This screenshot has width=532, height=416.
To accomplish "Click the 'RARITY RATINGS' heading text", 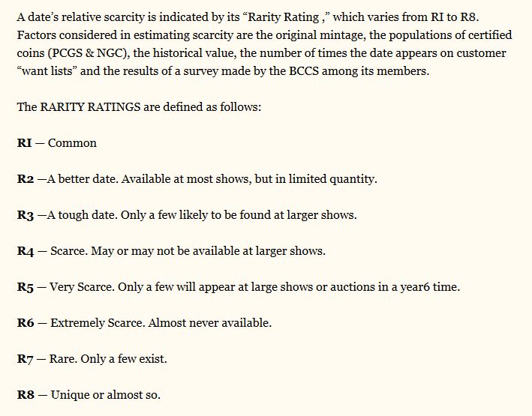I will [90, 107].
